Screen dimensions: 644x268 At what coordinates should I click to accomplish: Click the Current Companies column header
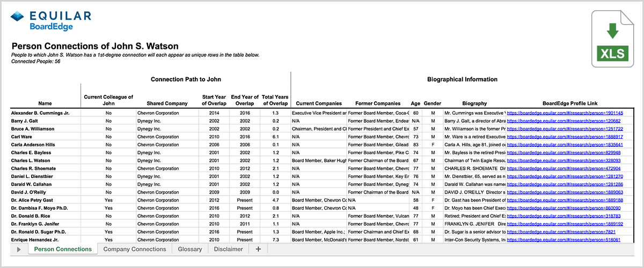click(319, 103)
